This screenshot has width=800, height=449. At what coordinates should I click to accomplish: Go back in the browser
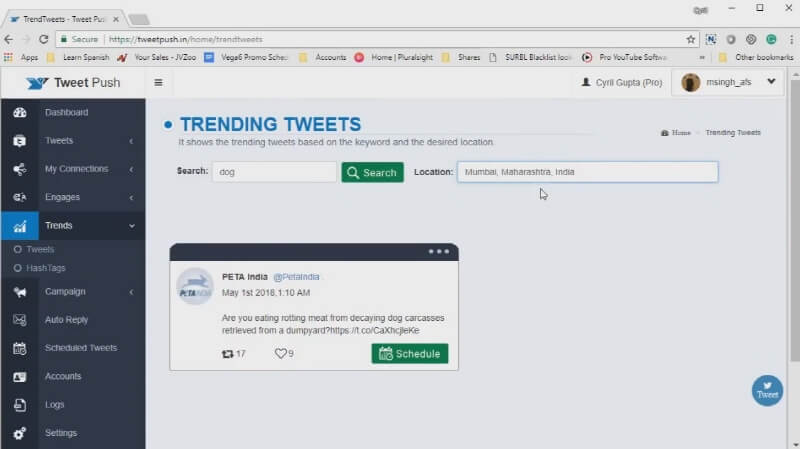[x=8, y=39]
